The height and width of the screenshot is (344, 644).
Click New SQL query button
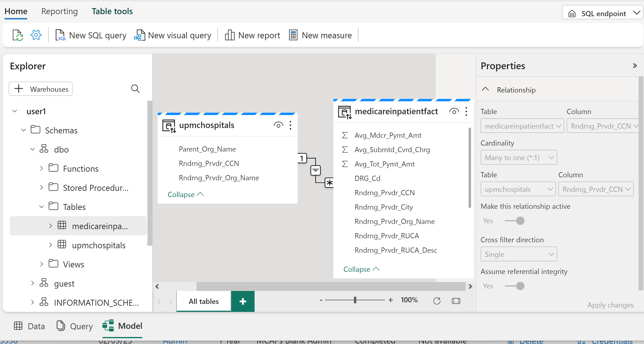(x=91, y=35)
